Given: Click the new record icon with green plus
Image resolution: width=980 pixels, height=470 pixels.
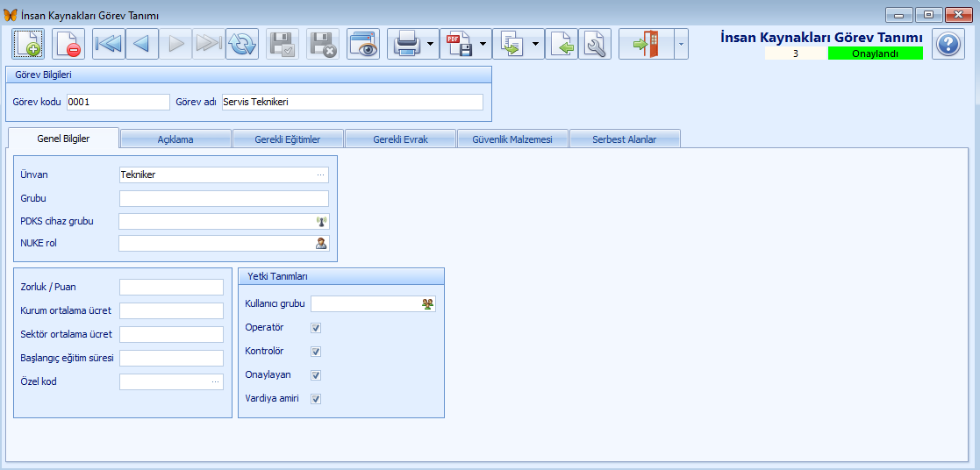Looking at the screenshot, I should (x=28, y=44).
